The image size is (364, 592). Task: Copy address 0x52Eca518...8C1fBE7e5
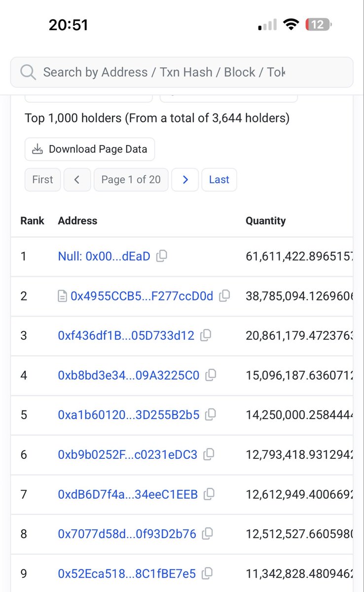pos(208,573)
